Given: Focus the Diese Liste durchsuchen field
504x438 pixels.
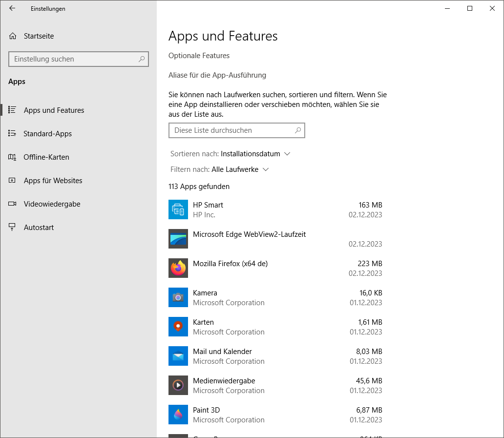Looking at the screenshot, I should (236, 130).
